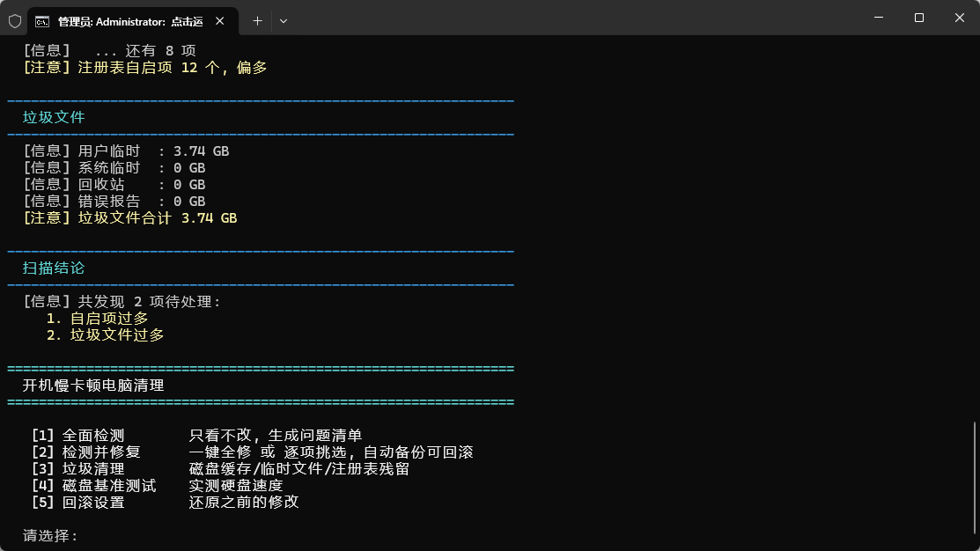Click the 还有 8 项 info line
The image size is (980, 551).
coord(109,50)
